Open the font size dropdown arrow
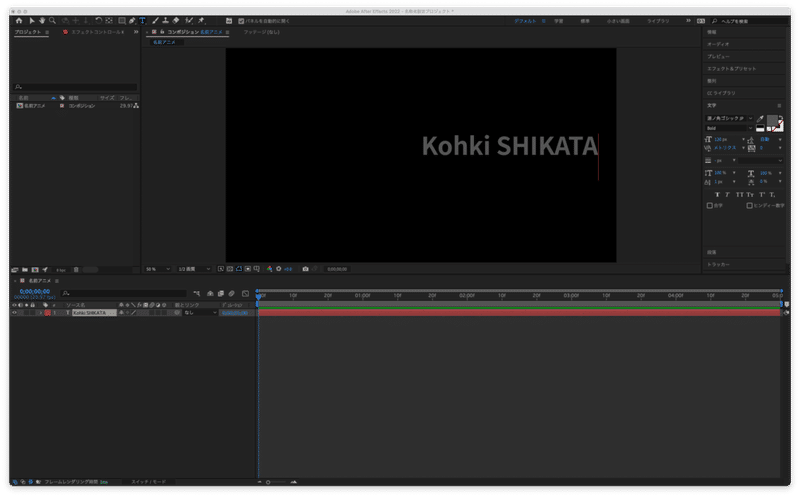The width and height of the screenshot is (800, 497). [743, 139]
